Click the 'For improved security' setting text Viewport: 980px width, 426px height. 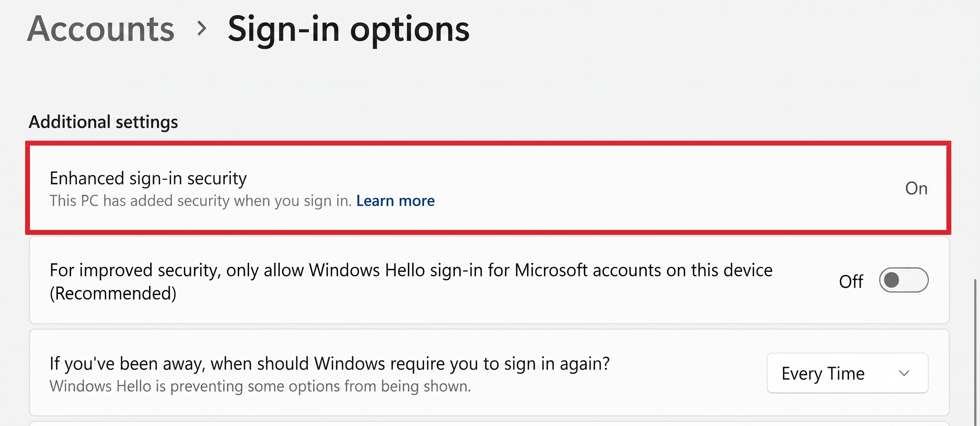(x=411, y=271)
